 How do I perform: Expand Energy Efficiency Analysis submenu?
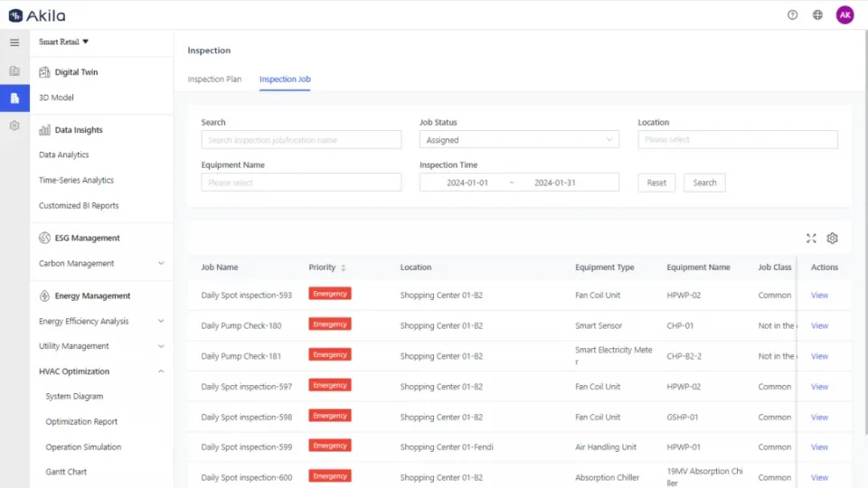pos(161,321)
